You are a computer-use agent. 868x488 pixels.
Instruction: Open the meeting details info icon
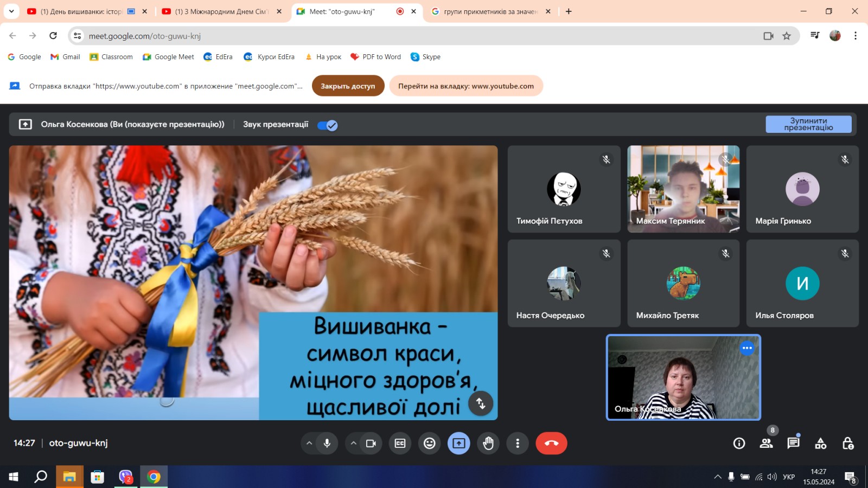(739, 444)
